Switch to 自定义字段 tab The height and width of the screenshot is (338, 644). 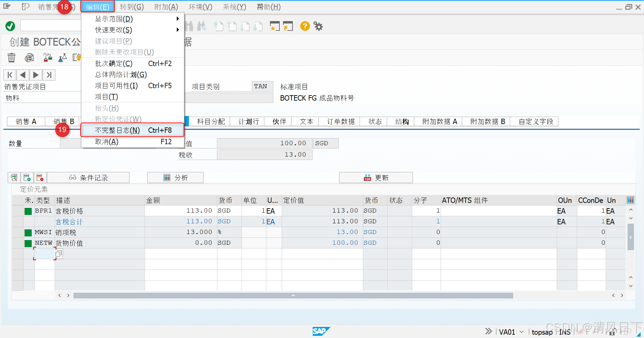pos(536,121)
